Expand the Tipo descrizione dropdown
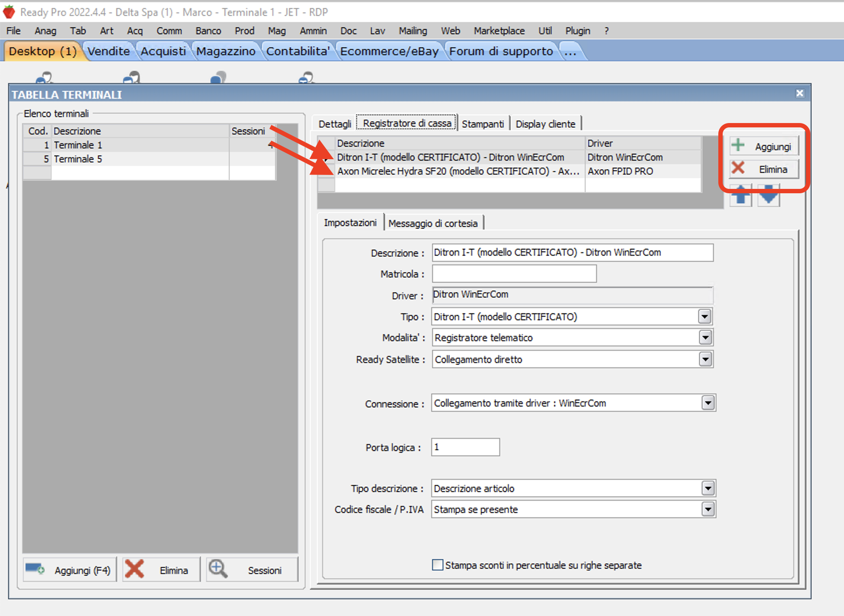 coord(708,488)
